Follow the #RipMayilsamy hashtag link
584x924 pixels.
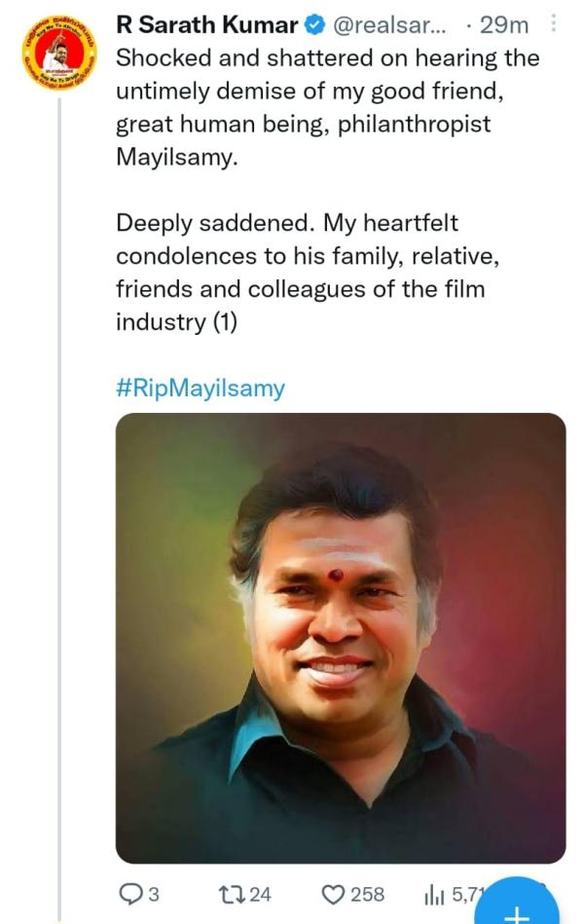click(201, 388)
